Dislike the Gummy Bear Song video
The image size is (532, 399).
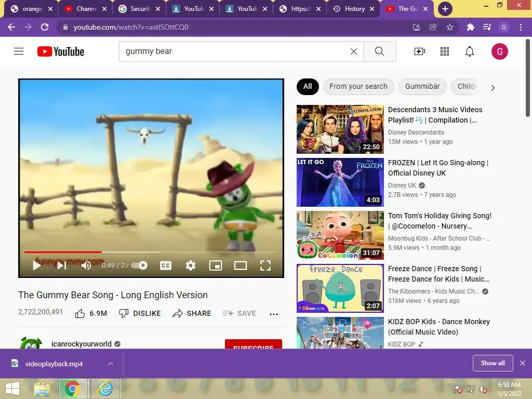pos(139,313)
